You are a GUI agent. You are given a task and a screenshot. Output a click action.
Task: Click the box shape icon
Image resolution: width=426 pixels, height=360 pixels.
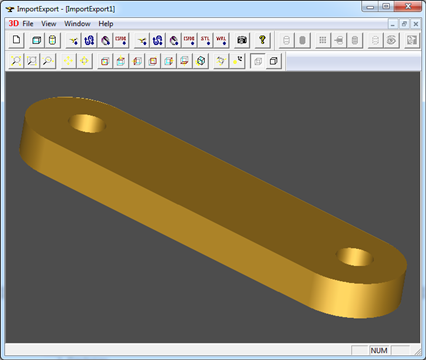pos(36,40)
